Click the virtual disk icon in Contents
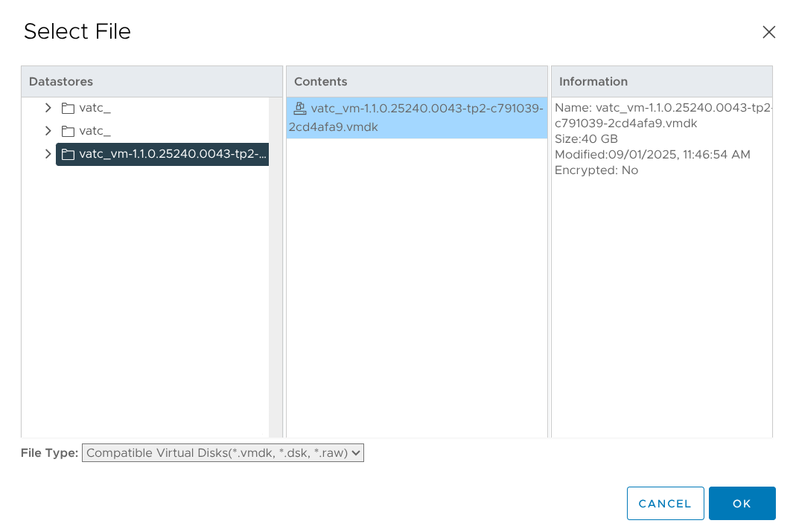This screenshot has height=532, width=793. coord(299,109)
